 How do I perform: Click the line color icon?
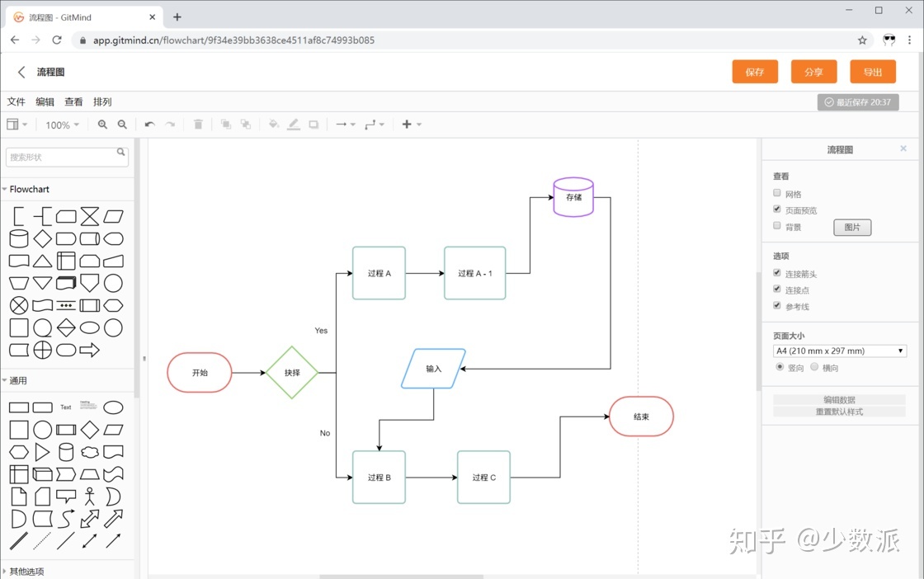(294, 125)
